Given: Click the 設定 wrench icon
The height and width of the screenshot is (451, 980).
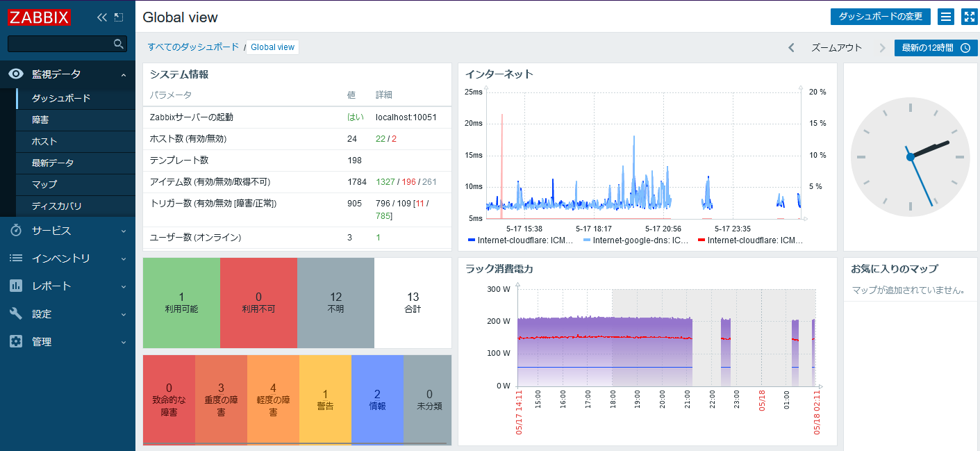Looking at the screenshot, I should tap(16, 313).
